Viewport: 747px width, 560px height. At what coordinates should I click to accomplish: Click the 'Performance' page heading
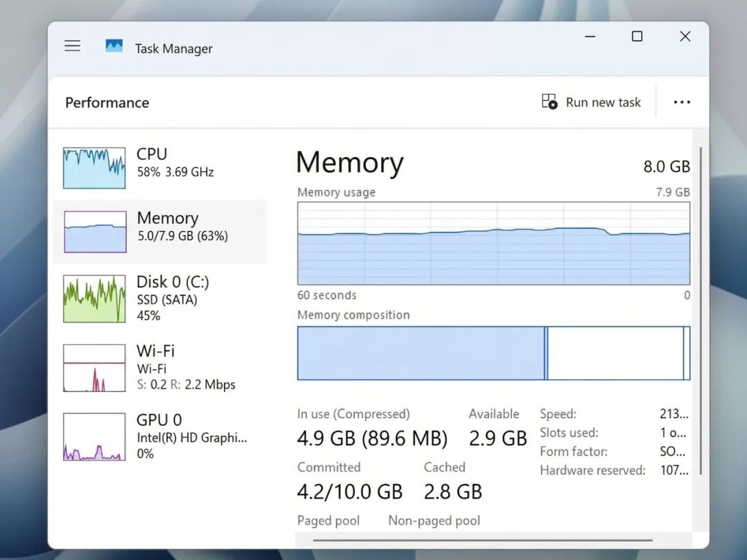click(x=107, y=102)
